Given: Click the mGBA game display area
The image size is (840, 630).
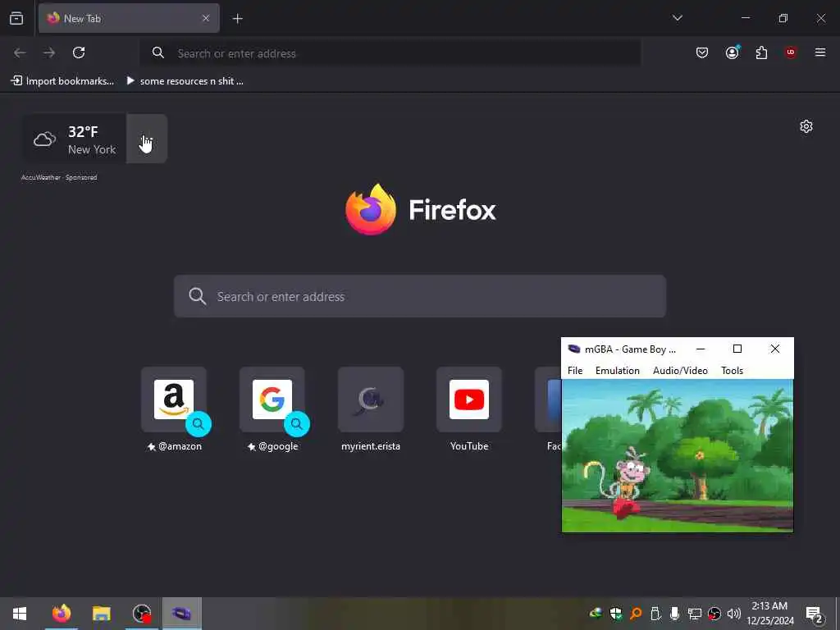Looking at the screenshot, I should click(x=677, y=455).
